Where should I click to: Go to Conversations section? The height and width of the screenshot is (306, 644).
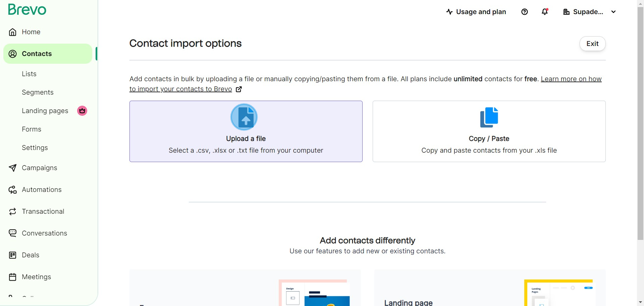[44, 233]
